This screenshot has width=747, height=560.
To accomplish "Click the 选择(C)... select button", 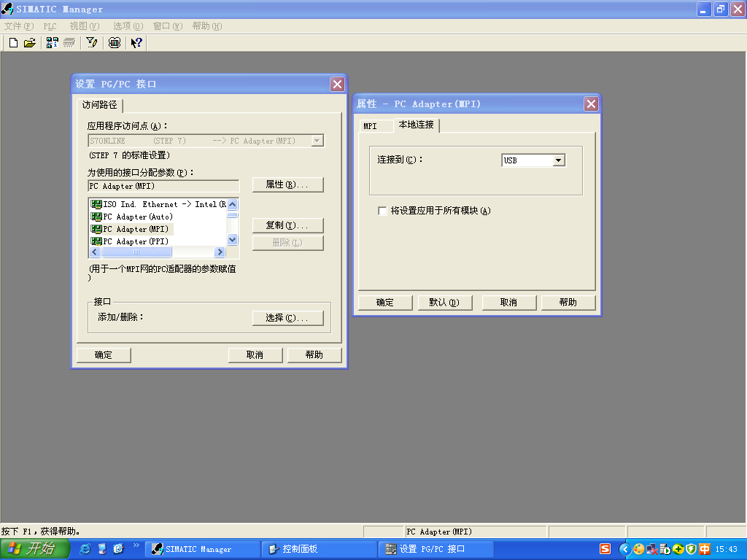I will pyautogui.click(x=287, y=318).
